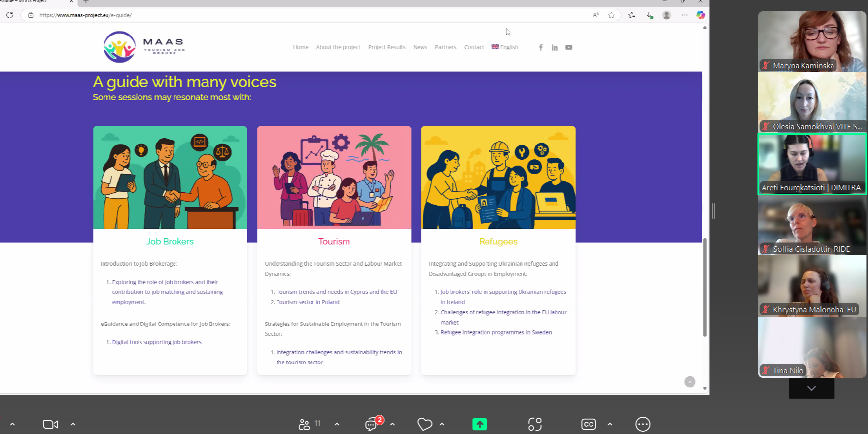
Task: Toggle closed captions with CC button
Action: pyautogui.click(x=589, y=424)
